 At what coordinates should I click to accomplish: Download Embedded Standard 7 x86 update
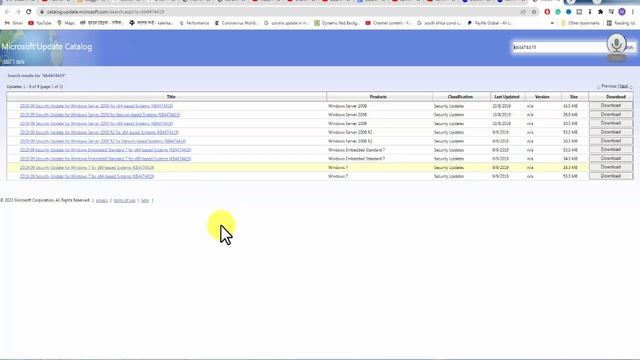click(611, 158)
